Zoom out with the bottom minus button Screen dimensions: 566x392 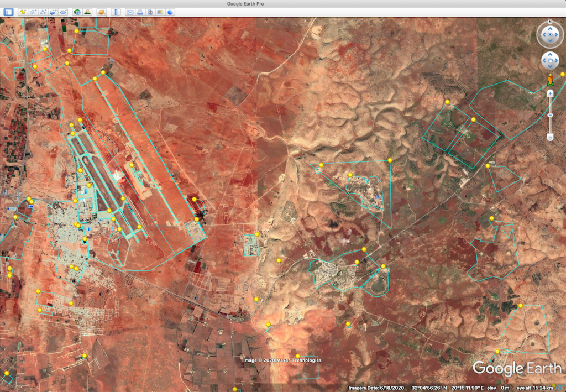(550, 137)
